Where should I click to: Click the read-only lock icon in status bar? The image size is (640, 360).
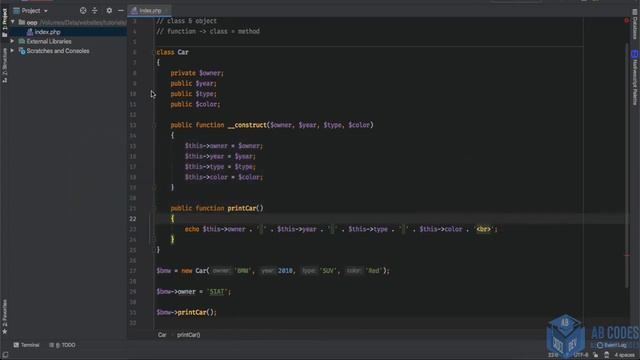[596, 355]
